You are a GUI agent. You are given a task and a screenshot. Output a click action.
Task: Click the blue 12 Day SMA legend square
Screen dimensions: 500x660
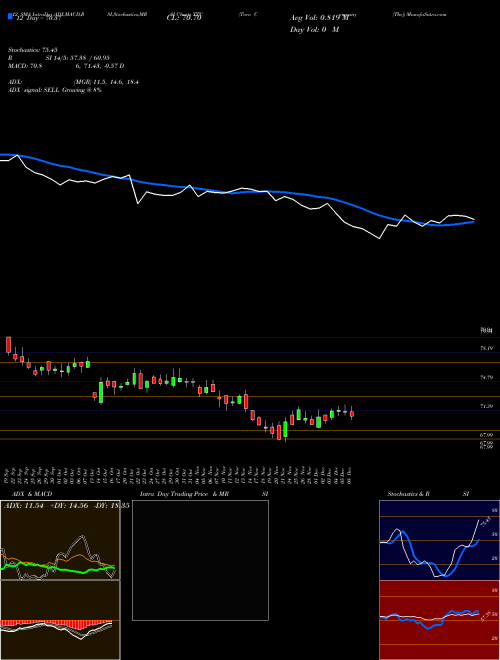tap(10, 17)
